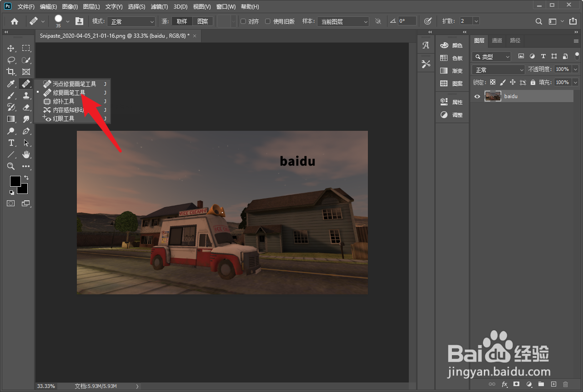Select the Brush tool in toolbox
Screen dimensions: 583x392
tap(11, 95)
